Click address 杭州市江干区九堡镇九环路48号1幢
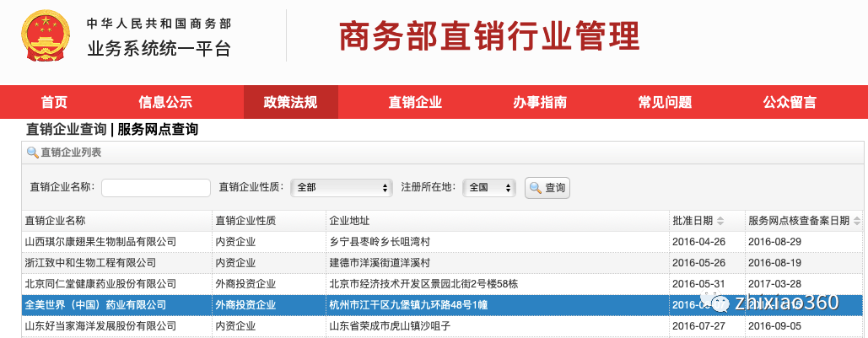 click(408, 305)
